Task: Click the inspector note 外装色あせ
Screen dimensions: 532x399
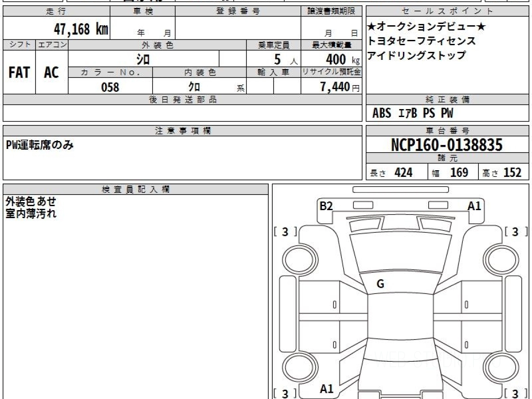Action: [31, 202]
